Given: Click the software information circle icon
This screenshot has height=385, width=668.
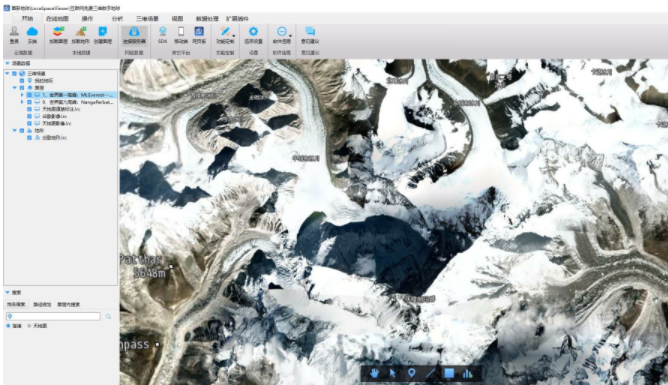Looking at the screenshot, I should (281, 32).
